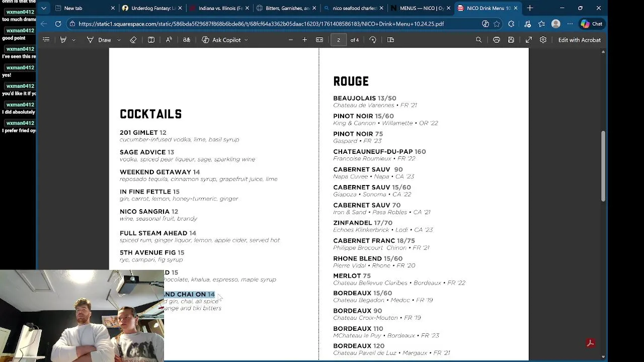
Task: Open browser settings and more menu
Action: 570,24
